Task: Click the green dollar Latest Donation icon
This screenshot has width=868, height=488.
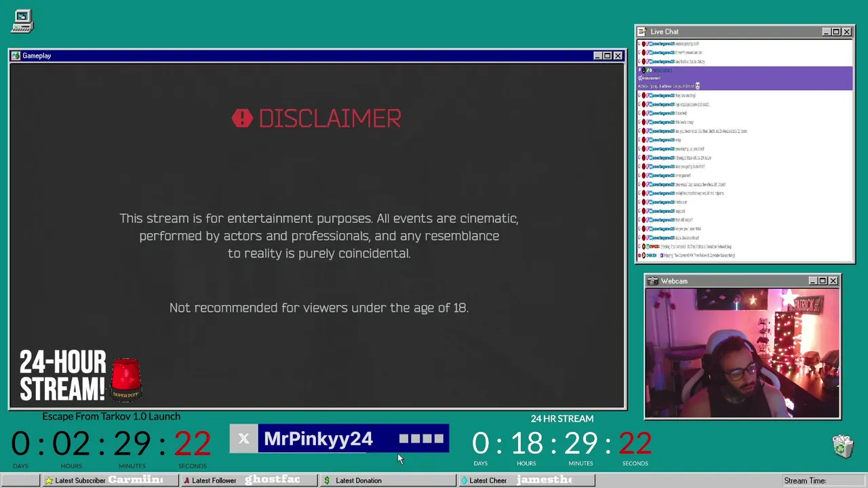Action: (x=327, y=481)
